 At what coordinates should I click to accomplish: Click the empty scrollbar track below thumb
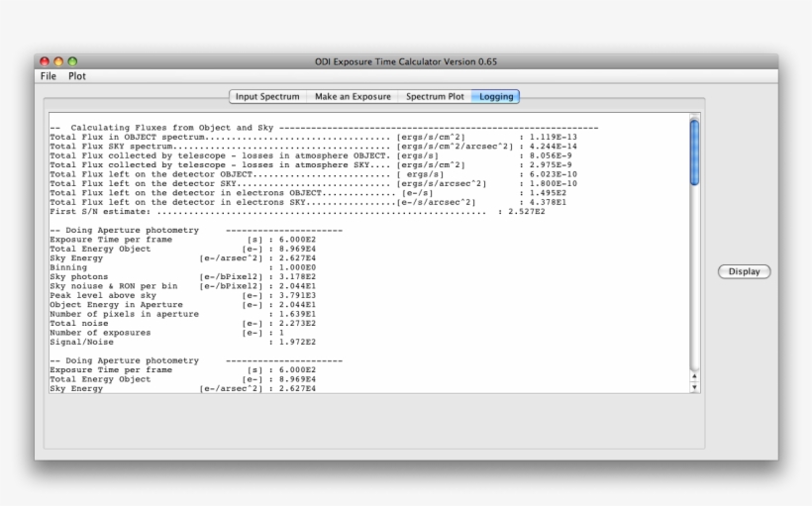(x=693, y=277)
